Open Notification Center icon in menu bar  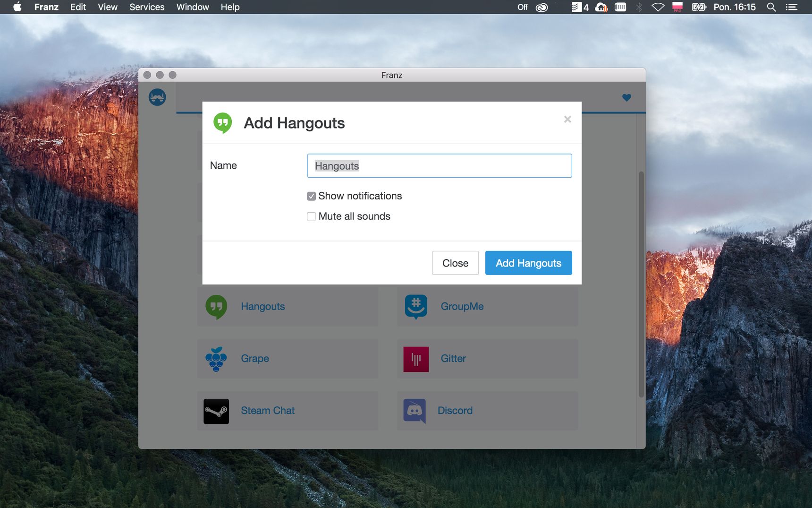click(792, 7)
